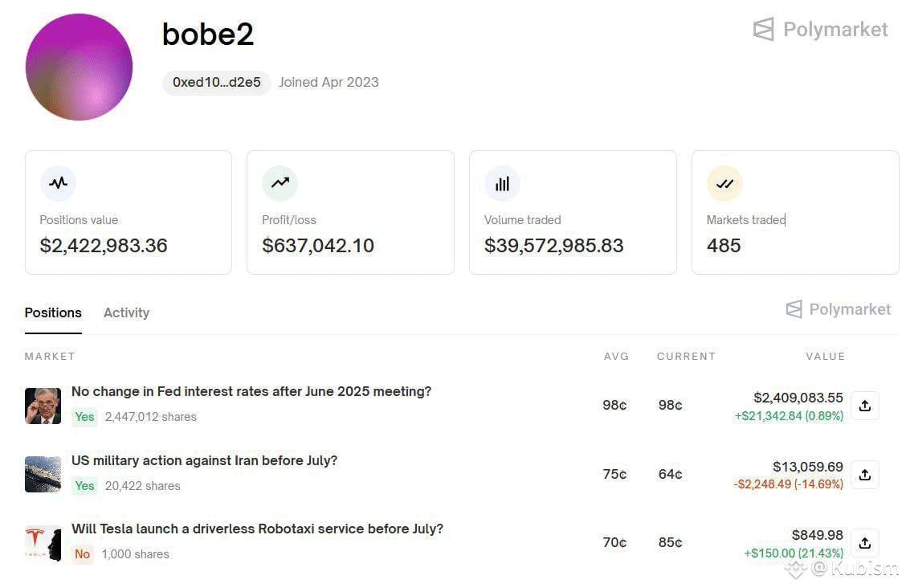Click the Tesla logo market thumbnail
Image resolution: width=906 pixels, height=588 pixels.
coord(43,543)
